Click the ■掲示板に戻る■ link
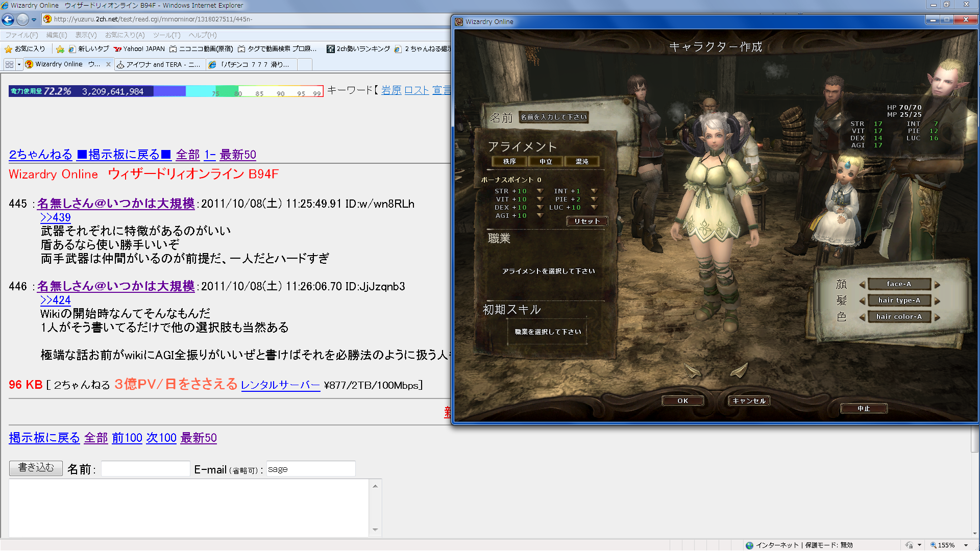Viewport: 980px width, 551px height. pyautogui.click(x=124, y=155)
